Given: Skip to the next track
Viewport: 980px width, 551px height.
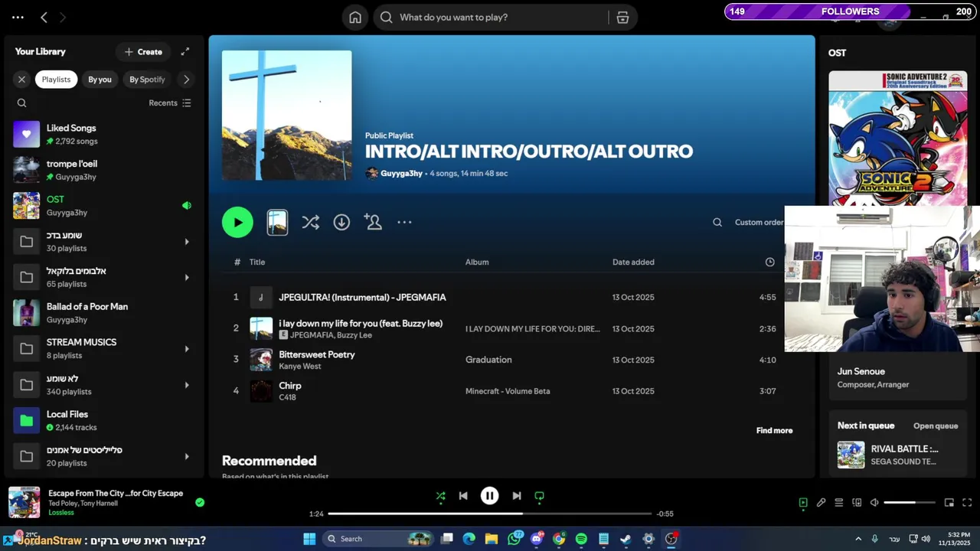Looking at the screenshot, I should click(516, 496).
